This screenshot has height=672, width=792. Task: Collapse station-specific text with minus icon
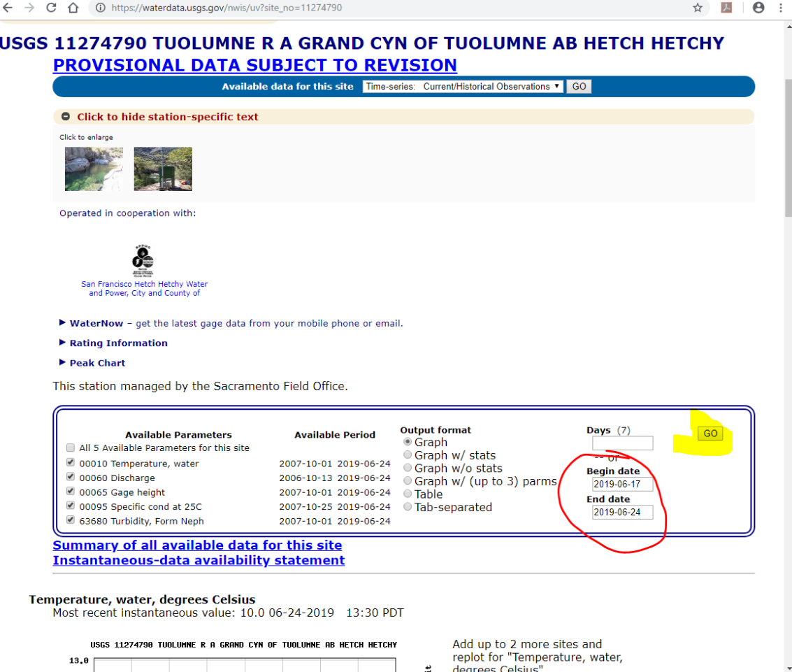tap(66, 117)
